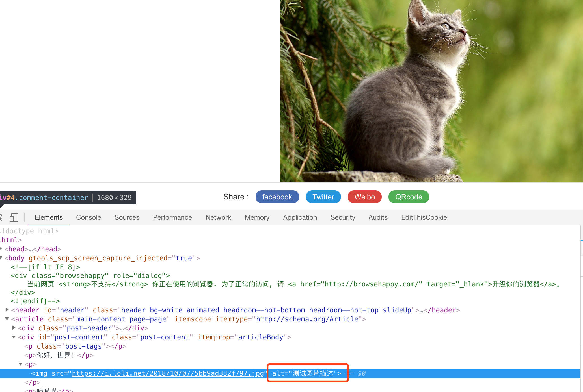Open the Sources panel
Viewport: 583px width, 392px height.
point(127,217)
